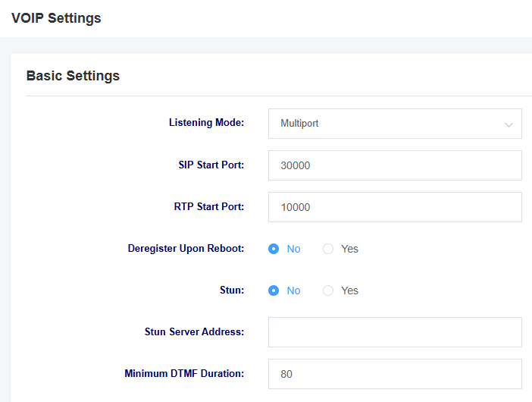Click the SIP Start Port field
Viewport: 532px width, 402px height.
click(395, 165)
